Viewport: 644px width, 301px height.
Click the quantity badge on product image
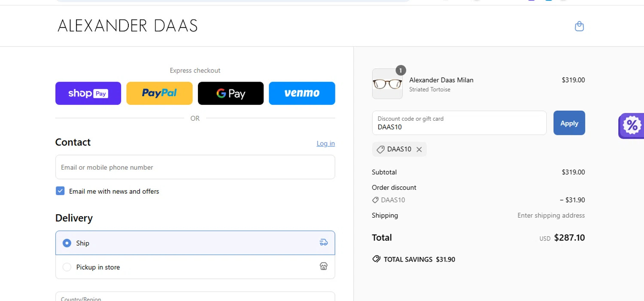[401, 70]
